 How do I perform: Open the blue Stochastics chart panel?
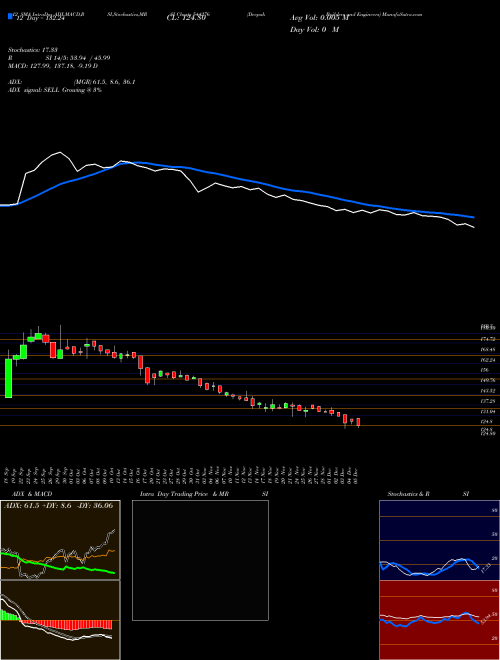pyautogui.click(x=439, y=540)
